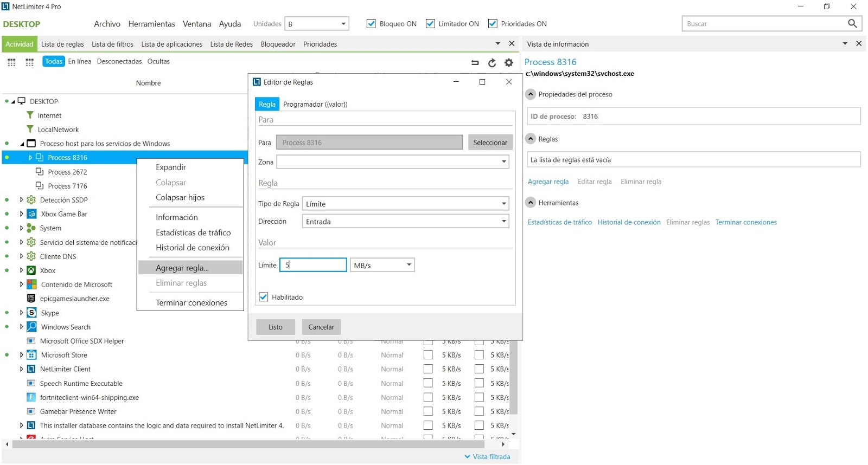Expand the Skype tree node arrow
The width and height of the screenshot is (868, 465).
[x=22, y=313]
